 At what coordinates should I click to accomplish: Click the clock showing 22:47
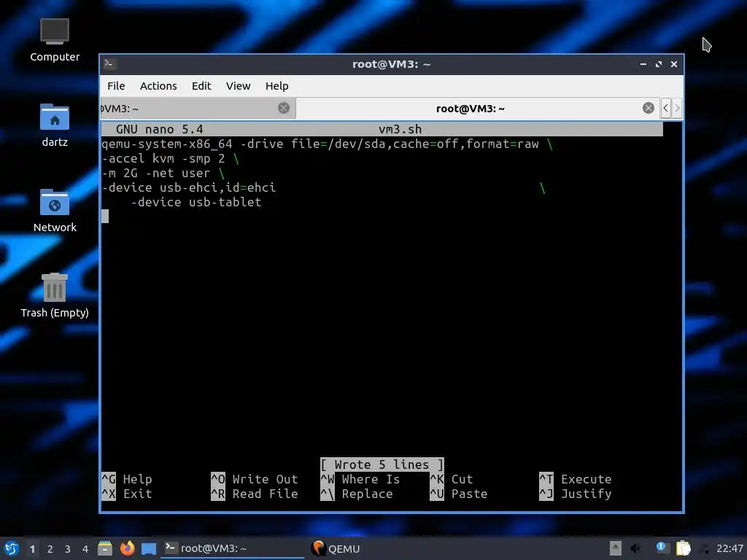point(729,548)
